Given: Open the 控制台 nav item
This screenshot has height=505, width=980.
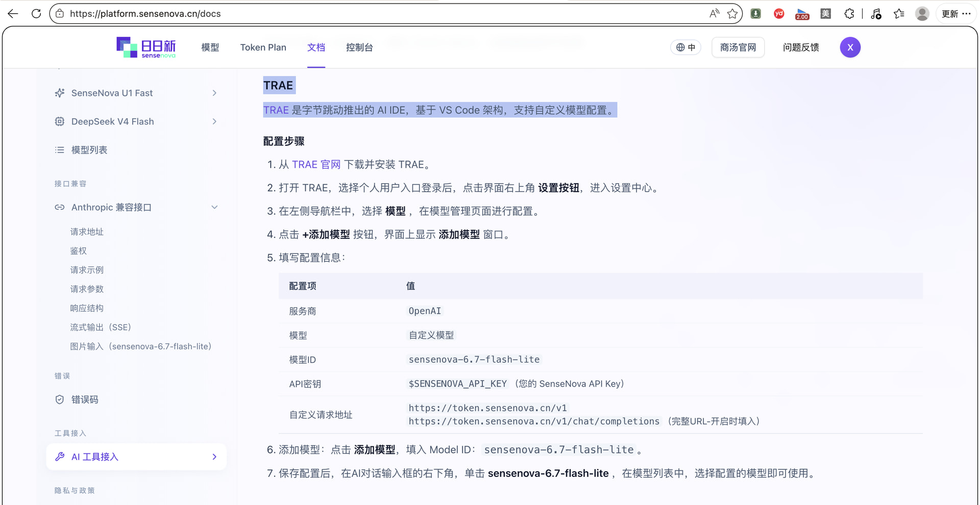Looking at the screenshot, I should click(x=359, y=47).
